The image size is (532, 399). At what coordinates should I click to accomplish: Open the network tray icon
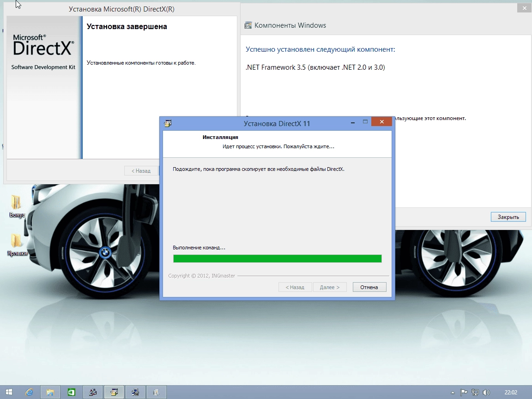(x=475, y=393)
